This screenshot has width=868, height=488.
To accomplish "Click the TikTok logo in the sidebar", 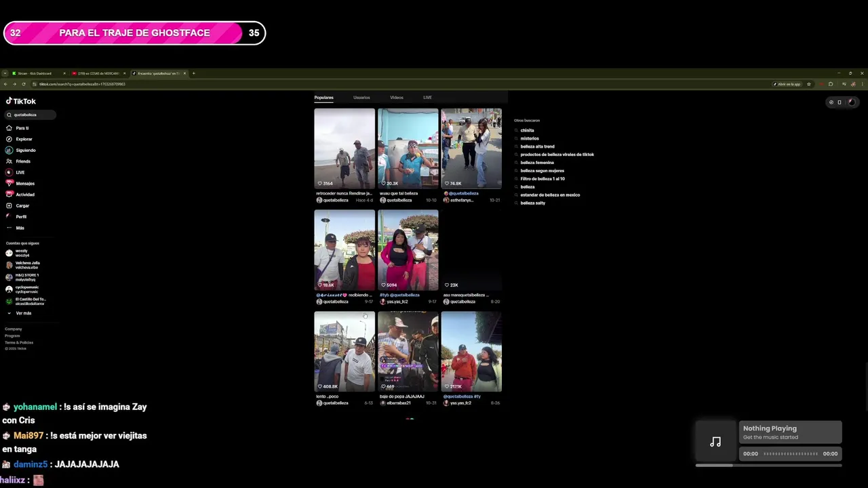I will click(21, 101).
